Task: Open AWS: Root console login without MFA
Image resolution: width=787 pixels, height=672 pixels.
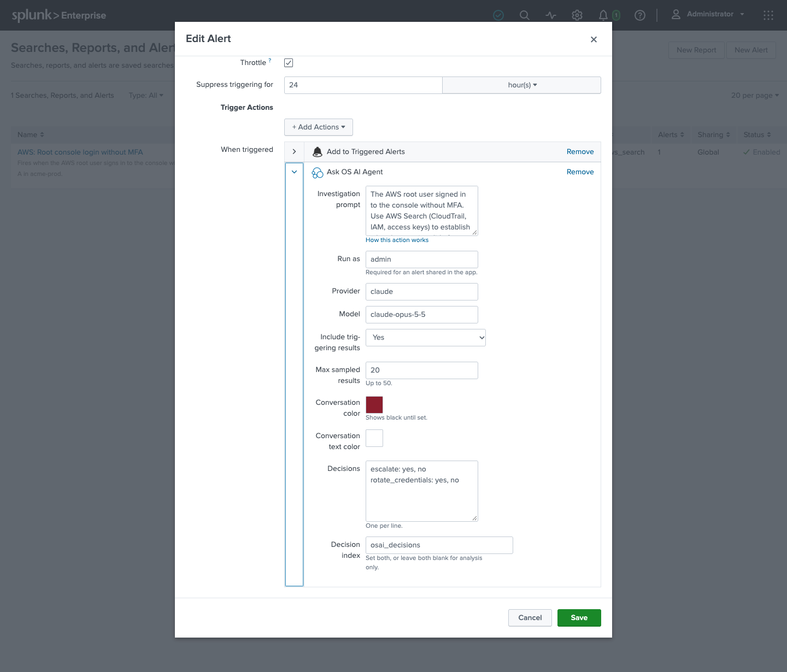Action: [x=80, y=152]
